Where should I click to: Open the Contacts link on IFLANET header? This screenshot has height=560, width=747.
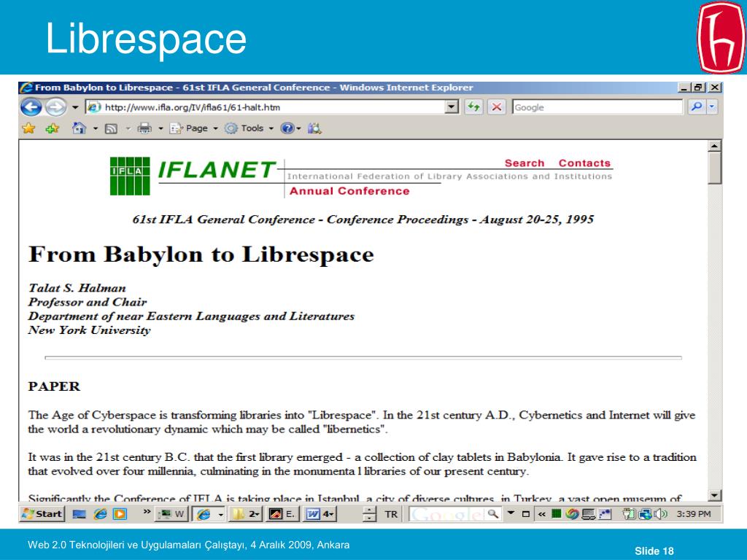pyautogui.click(x=584, y=163)
